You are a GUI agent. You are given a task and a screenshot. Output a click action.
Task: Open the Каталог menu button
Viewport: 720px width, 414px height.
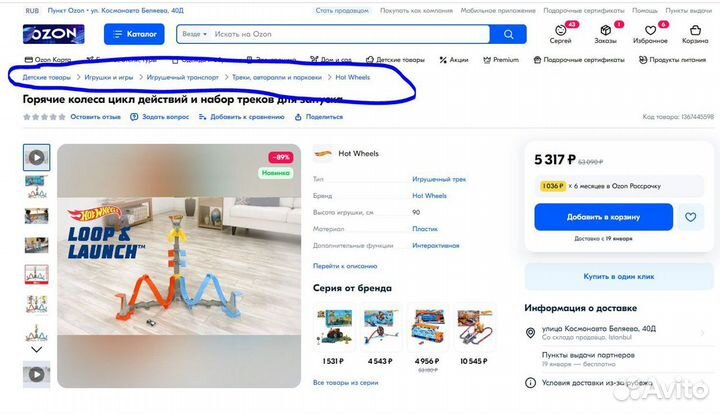click(x=134, y=34)
